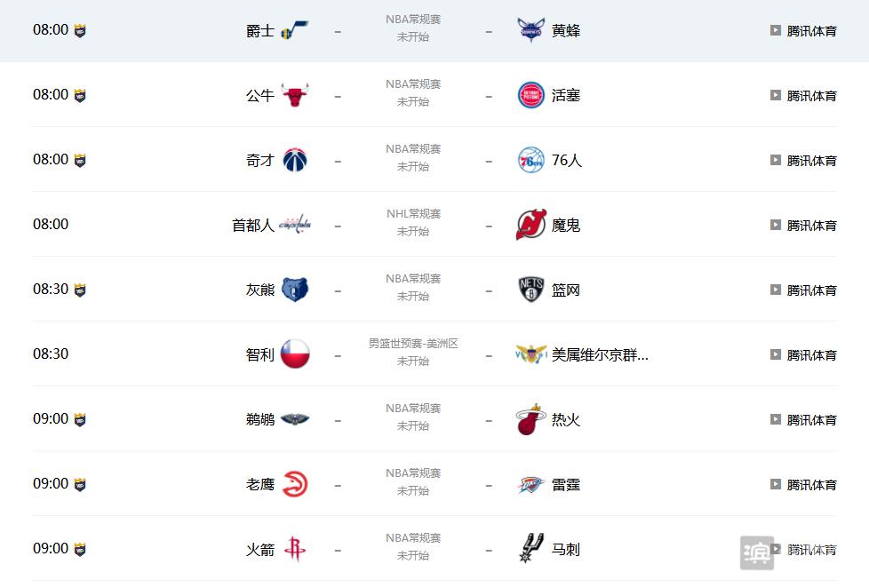
Task: Click the Philadelphia 76ers logo
Action: (x=531, y=160)
